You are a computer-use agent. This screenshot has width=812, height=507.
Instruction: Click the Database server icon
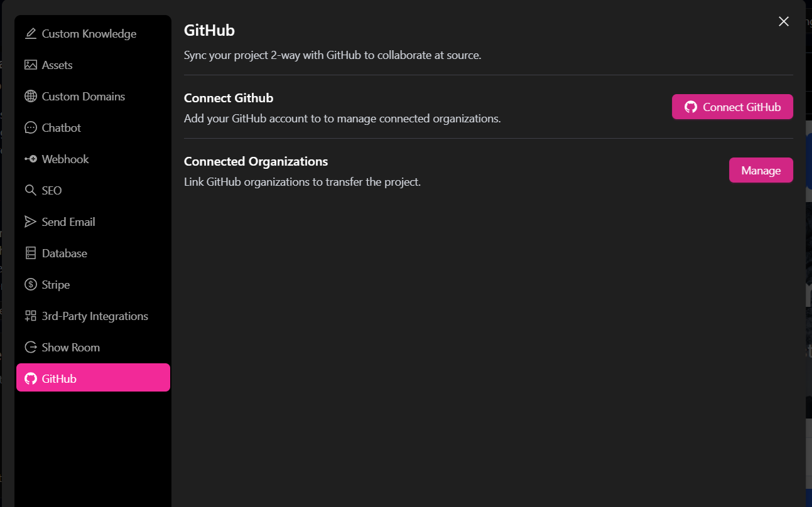[30, 253]
